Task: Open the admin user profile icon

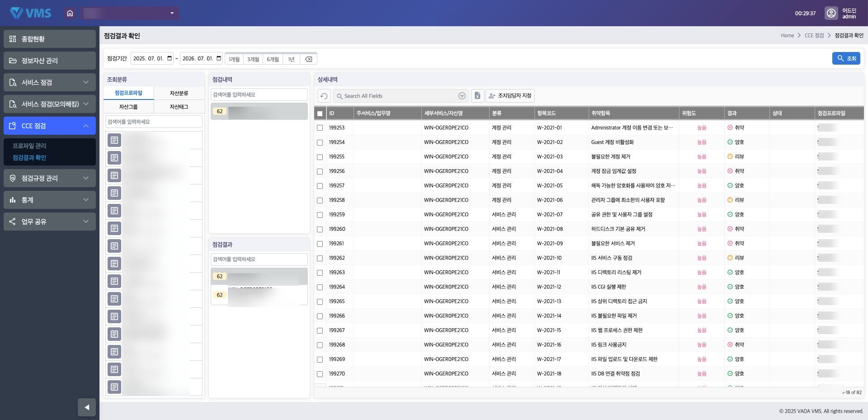Action: click(x=831, y=13)
